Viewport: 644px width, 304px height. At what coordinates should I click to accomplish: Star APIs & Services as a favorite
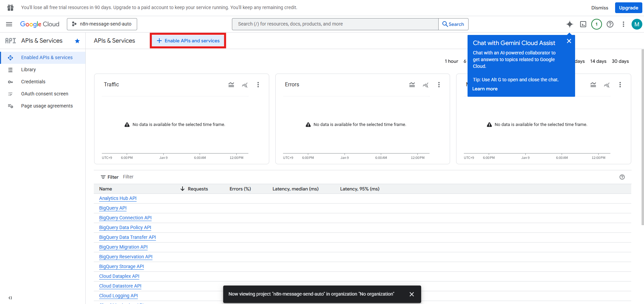[x=77, y=41]
